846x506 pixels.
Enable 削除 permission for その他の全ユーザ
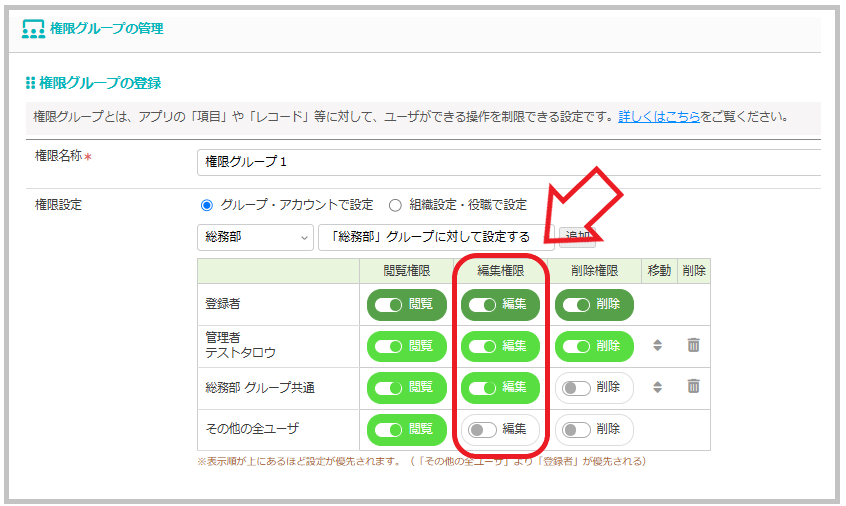594,430
